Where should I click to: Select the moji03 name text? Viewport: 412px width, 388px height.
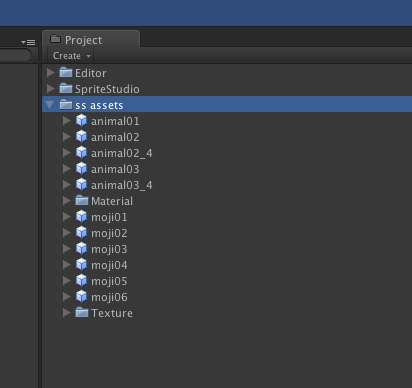(x=109, y=249)
